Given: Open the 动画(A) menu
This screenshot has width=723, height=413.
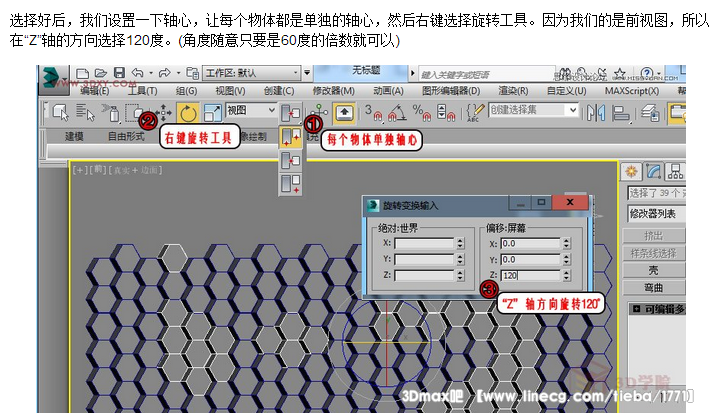Looking at the screenshot, I should point(388,91).
